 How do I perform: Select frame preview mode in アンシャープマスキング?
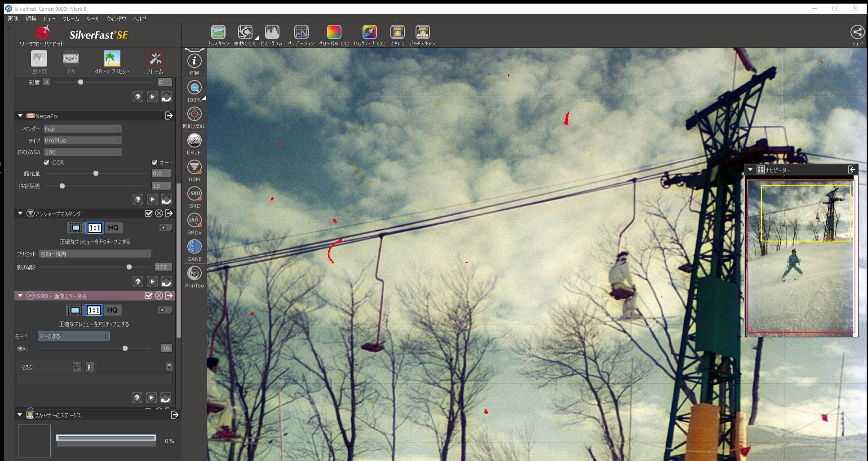75,228
